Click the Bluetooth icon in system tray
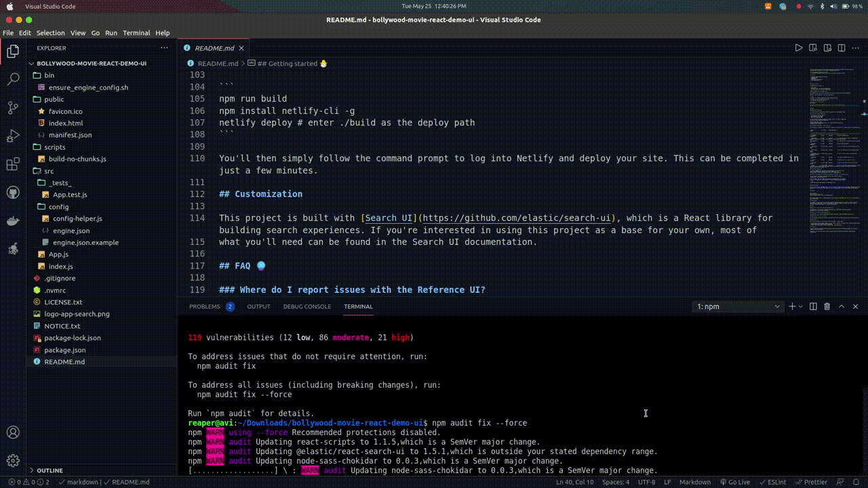The image size is (868, 488). click(x=822, y=6)
